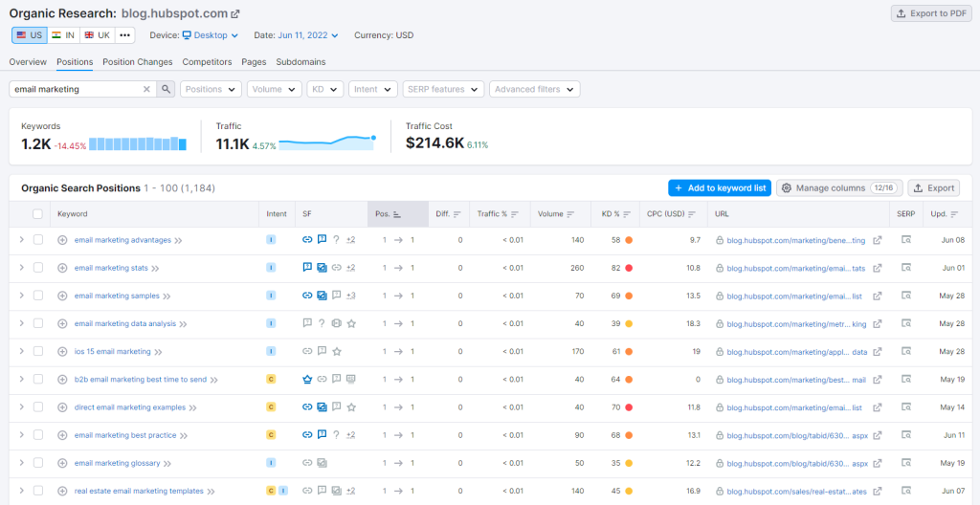Open external URL for email marketing best practice row

878,435
